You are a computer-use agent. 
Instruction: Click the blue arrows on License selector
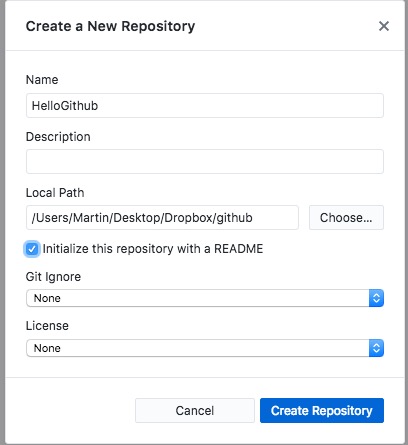pos(376,348)
